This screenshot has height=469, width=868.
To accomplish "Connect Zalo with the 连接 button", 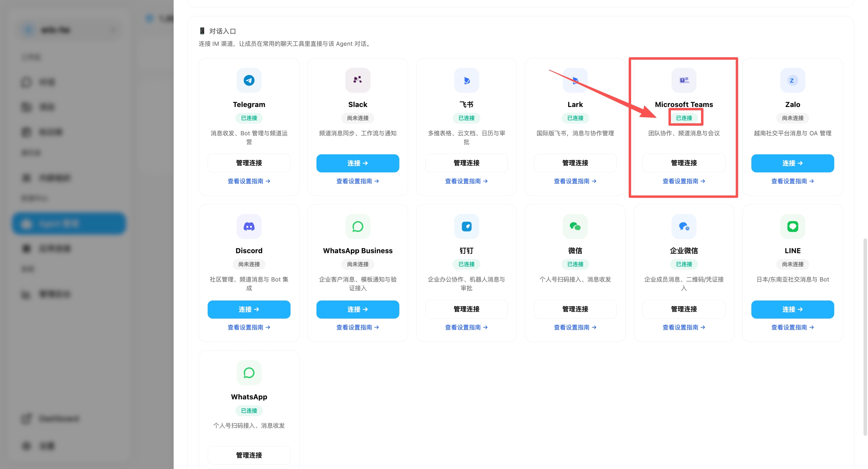I will [x=793, y=163].
